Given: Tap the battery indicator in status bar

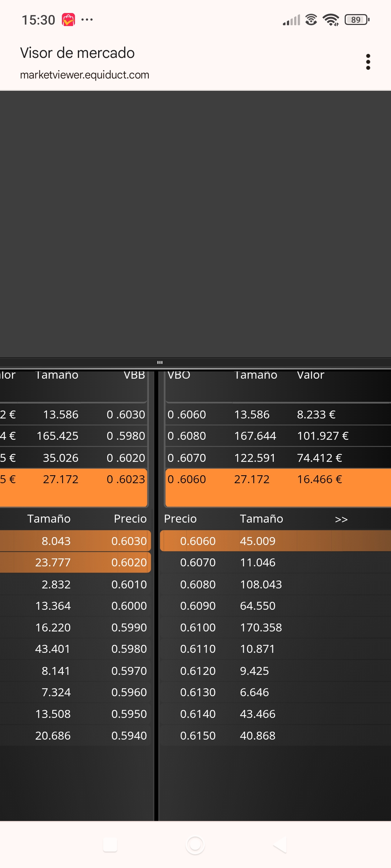Looking at the screenshot, I should [357, 20].
